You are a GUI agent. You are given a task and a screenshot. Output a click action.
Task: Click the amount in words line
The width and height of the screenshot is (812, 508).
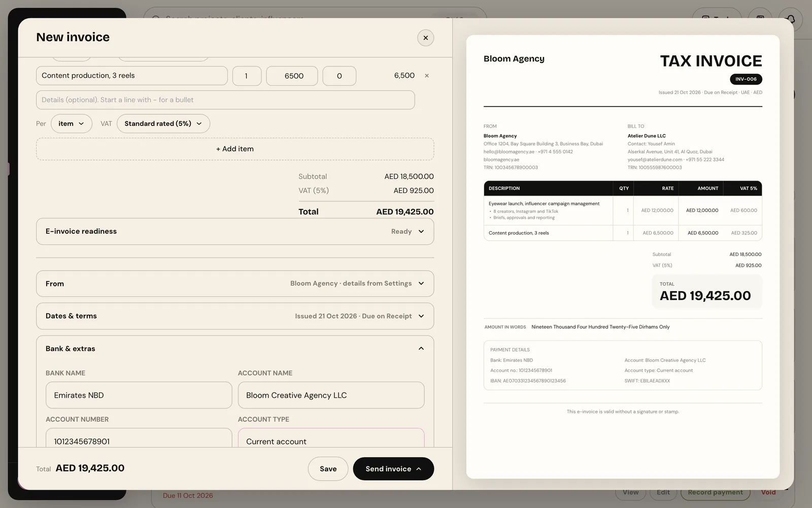[577, 327]
